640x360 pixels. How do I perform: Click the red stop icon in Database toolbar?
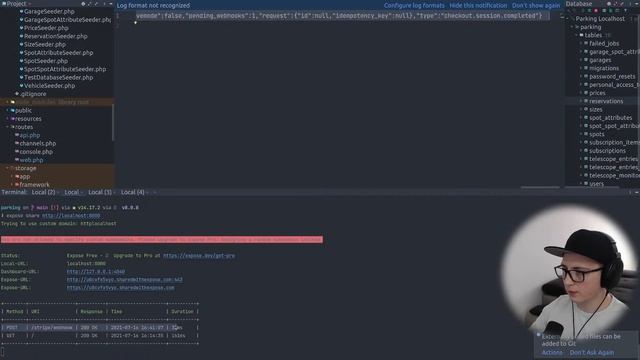click(x=596, y=11)
